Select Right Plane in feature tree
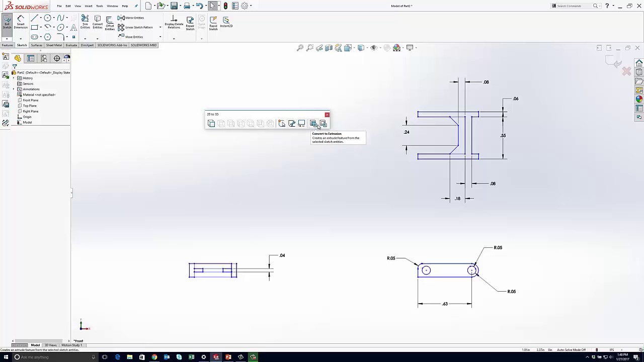644x362 pixels. [x=30, y=111]
